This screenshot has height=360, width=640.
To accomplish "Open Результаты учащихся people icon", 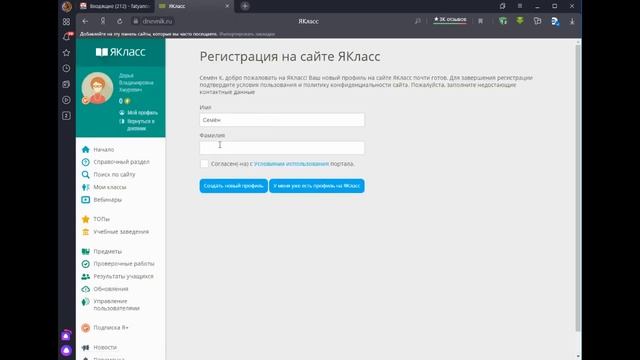I will [x=85, y=276].
